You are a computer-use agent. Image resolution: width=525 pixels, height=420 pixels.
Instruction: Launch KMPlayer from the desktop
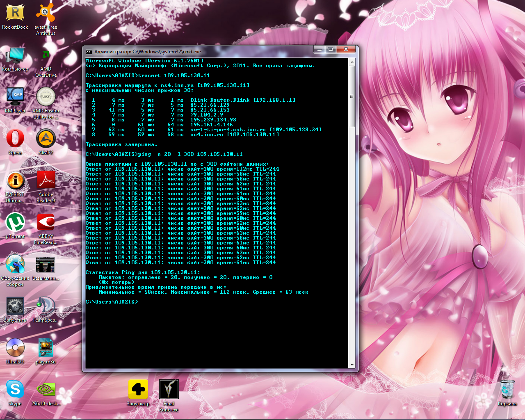(x=15, y=100)
